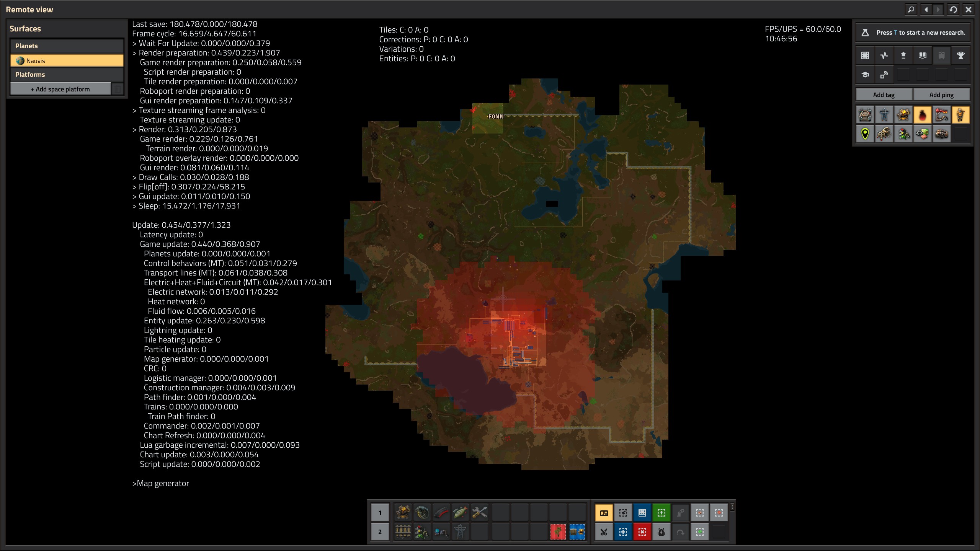
Task: Select grenade in quickbar
Action: pyautogui.click(x=422, y=512)
